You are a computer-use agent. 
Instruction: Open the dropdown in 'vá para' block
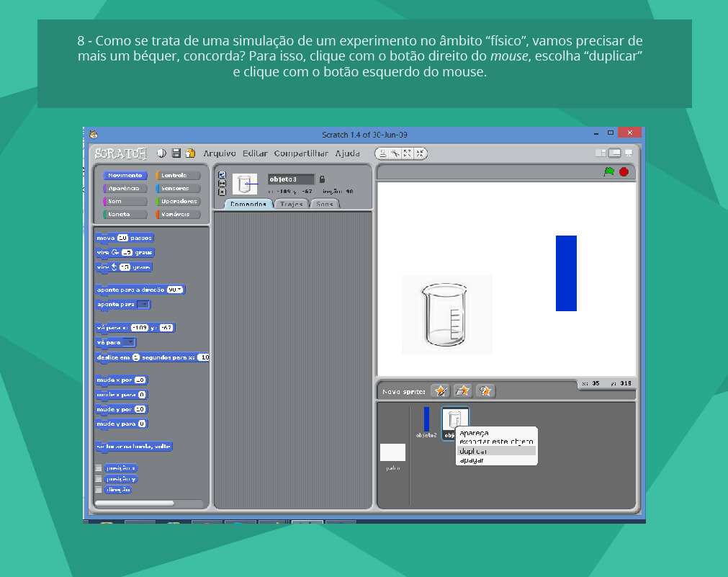129,342
